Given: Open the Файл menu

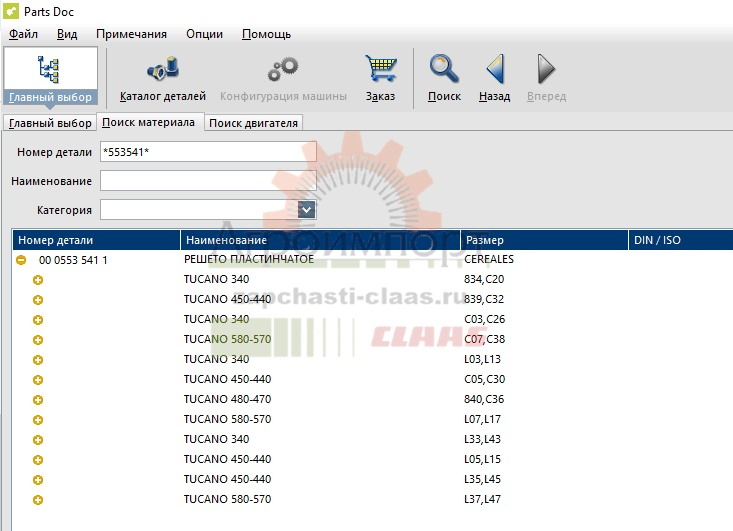Looking at the screenshot, I should [23, 34].
